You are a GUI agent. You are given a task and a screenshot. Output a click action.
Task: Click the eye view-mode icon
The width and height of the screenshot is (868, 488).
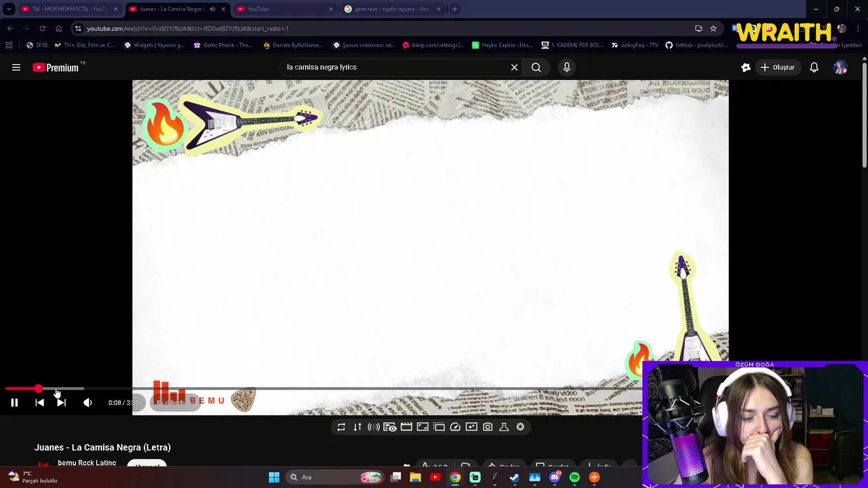390,427
